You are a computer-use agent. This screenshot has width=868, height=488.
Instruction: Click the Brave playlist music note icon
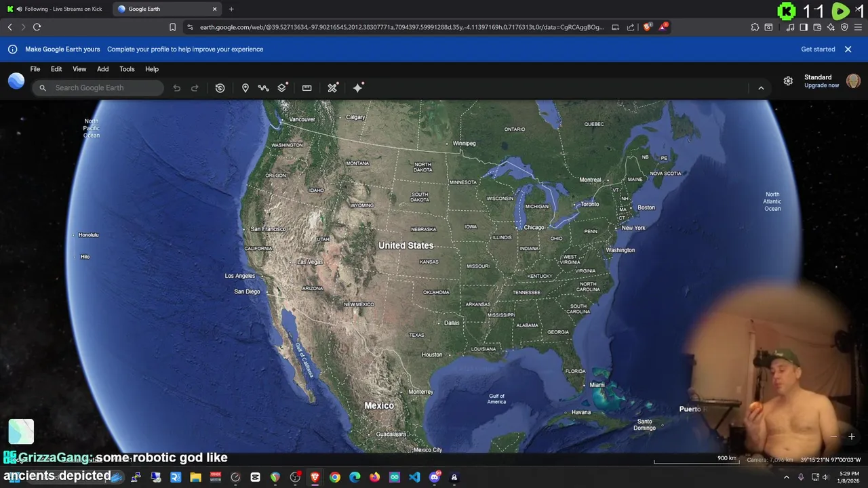[790, 27]
